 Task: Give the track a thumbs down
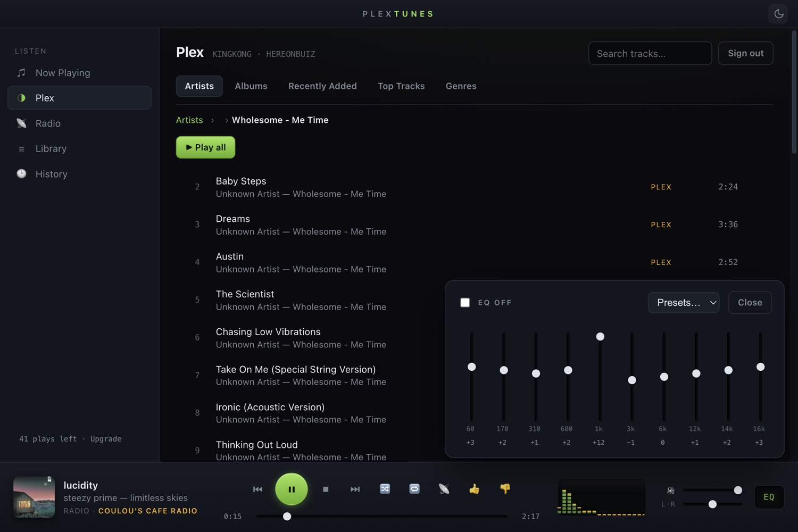point(505,488)
